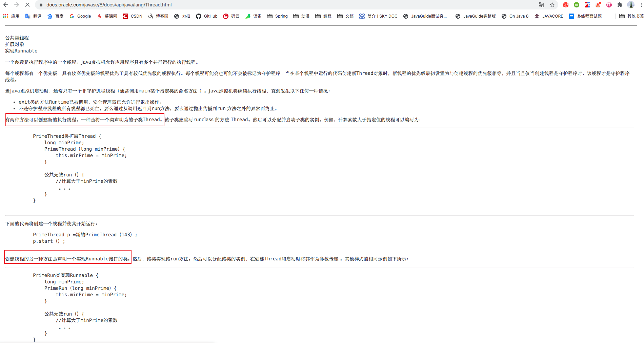Open the JavaGuide面试突... bookmark

425,16
